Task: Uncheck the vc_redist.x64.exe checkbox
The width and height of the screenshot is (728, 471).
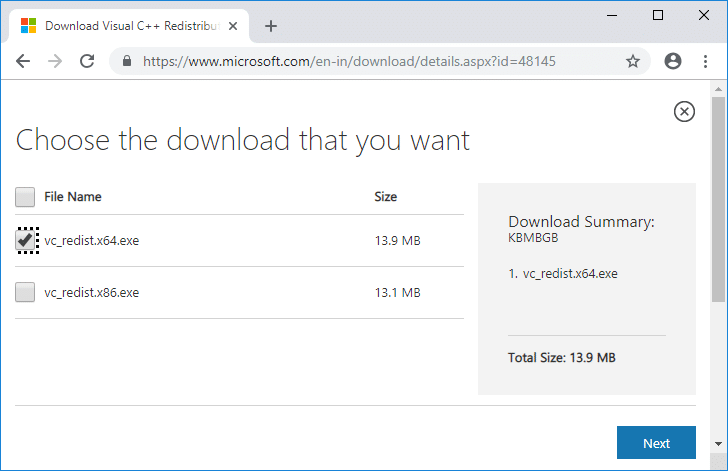Action: tap(26, 240)
